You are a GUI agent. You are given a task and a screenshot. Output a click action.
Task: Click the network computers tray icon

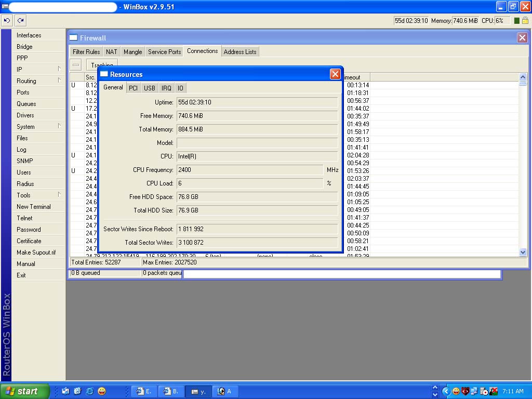[474, 391]
